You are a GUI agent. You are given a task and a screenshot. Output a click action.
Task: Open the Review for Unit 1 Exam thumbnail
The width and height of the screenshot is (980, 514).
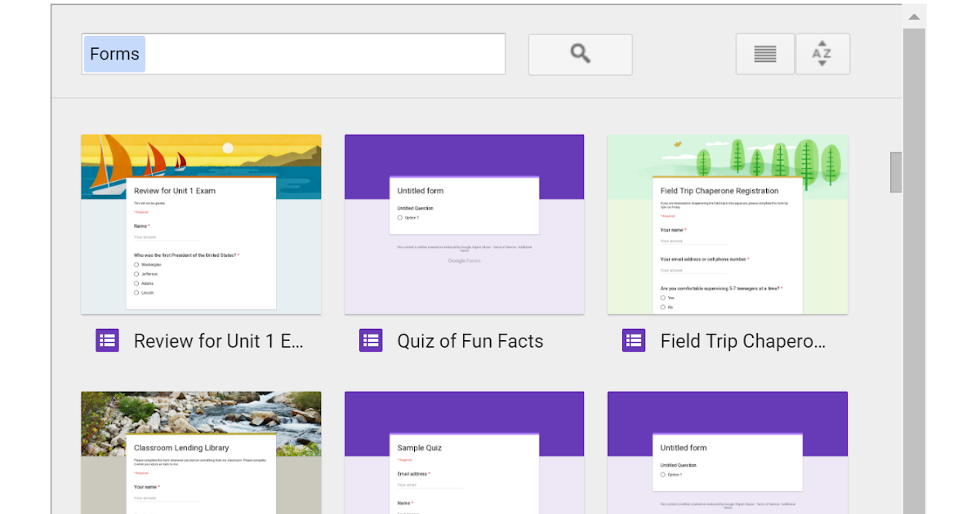click(201, 224)
